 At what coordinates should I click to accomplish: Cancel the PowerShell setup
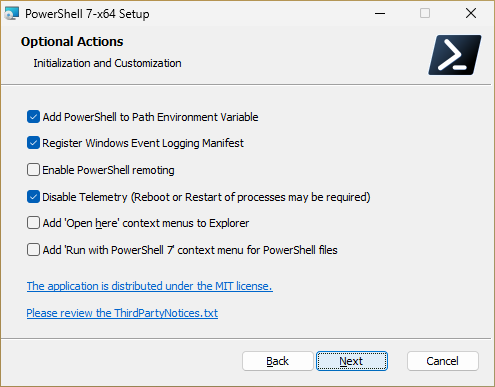[x=443, y=361]
